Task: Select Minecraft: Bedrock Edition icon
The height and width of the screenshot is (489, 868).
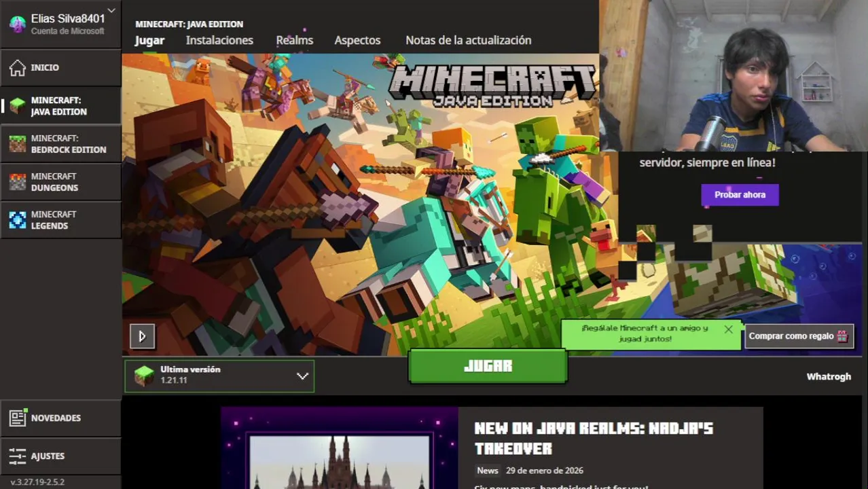Action: tap(18, 144)
